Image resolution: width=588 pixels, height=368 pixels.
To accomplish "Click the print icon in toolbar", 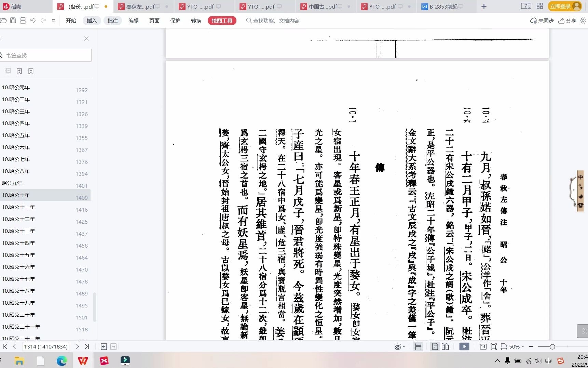I will pos(23,21).
